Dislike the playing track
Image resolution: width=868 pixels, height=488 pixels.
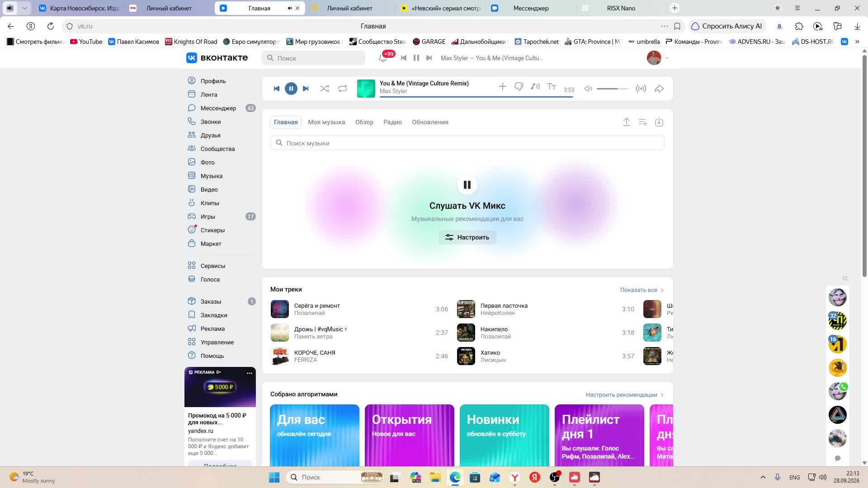click(x=519, y=86)
